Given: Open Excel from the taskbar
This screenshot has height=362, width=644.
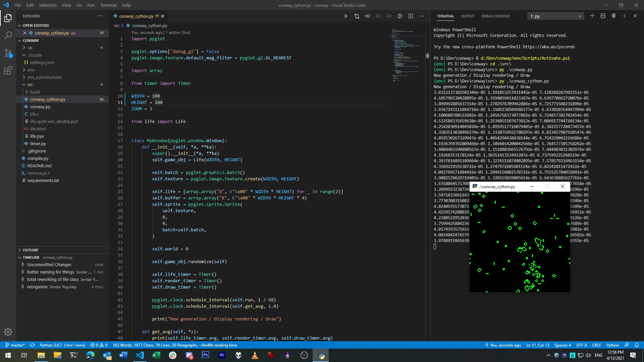Looking at the screenshot, I should click(156, 355).
